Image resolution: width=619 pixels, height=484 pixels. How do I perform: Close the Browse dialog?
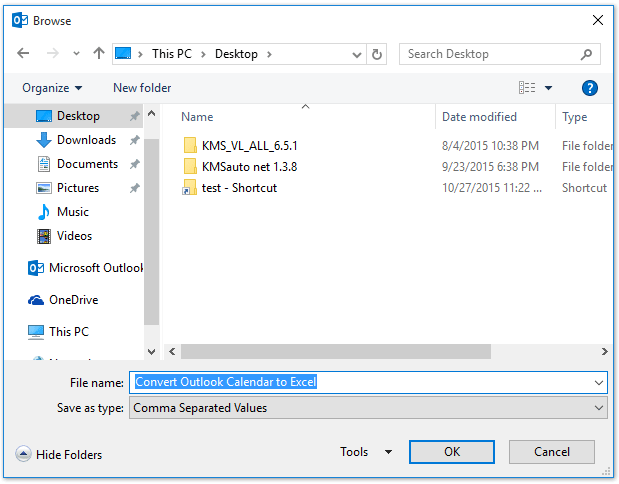(x=598, y=20)
